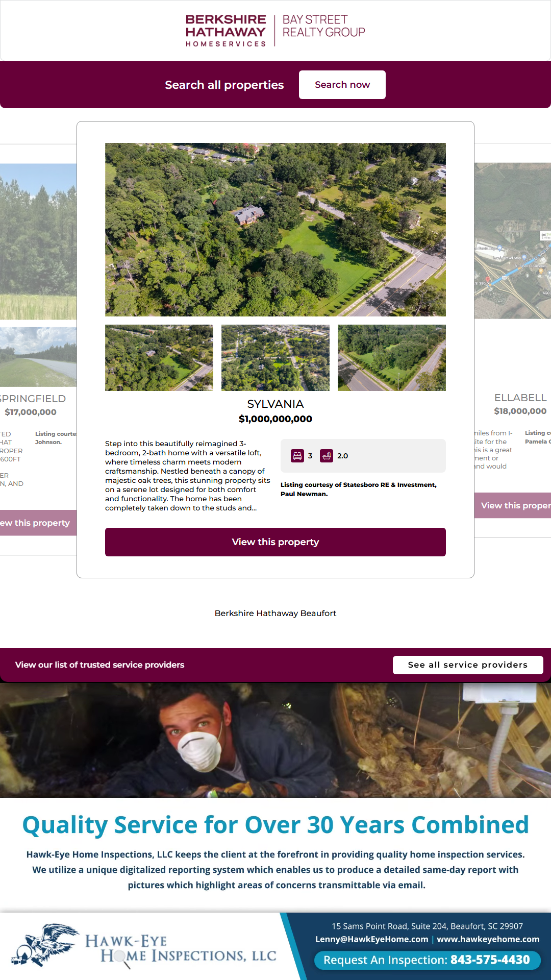Open the Berkshire Hathaway HomeServices logo
The height and width of the screenshot is (980, 551).
[226, 31]
